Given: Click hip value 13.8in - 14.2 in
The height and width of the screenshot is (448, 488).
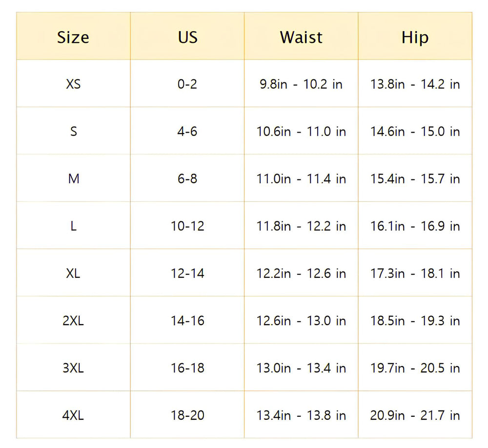Looking at the screenshot, I should 415,84.
